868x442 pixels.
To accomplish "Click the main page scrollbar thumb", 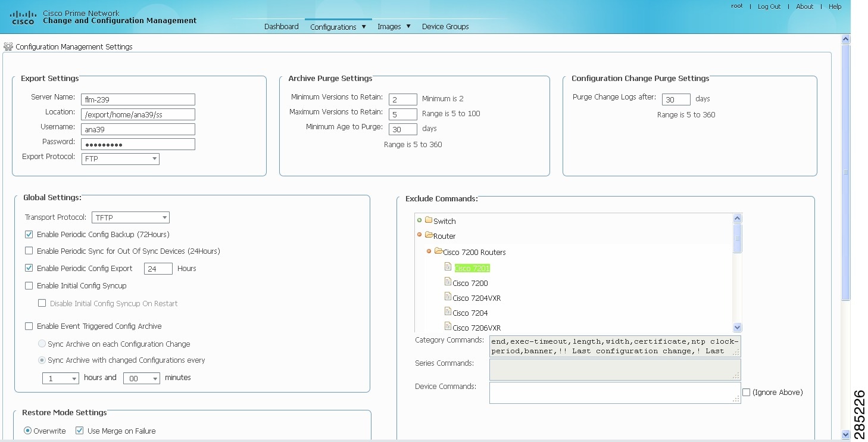I will pos(845,173).
